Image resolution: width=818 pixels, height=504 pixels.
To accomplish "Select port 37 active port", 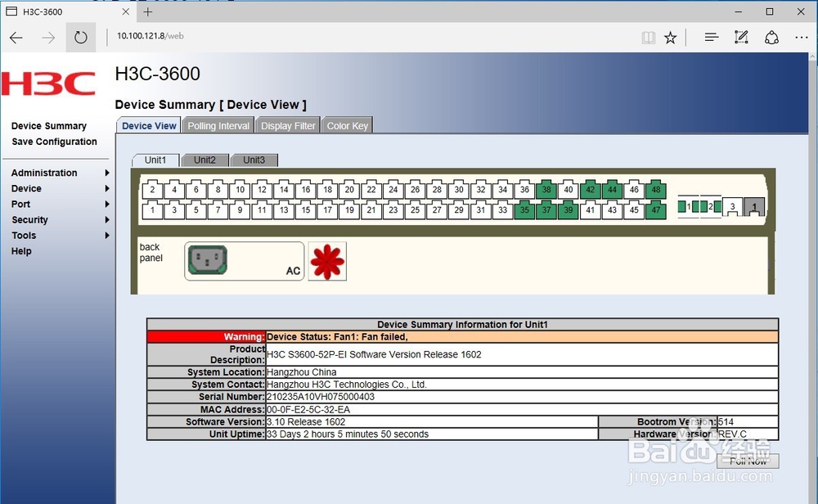I will click(546, 209).
